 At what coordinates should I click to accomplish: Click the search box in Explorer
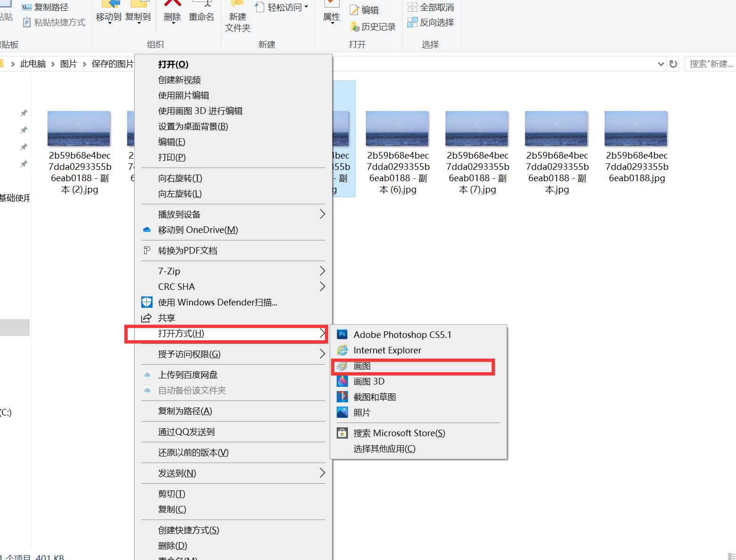point(710,64)
